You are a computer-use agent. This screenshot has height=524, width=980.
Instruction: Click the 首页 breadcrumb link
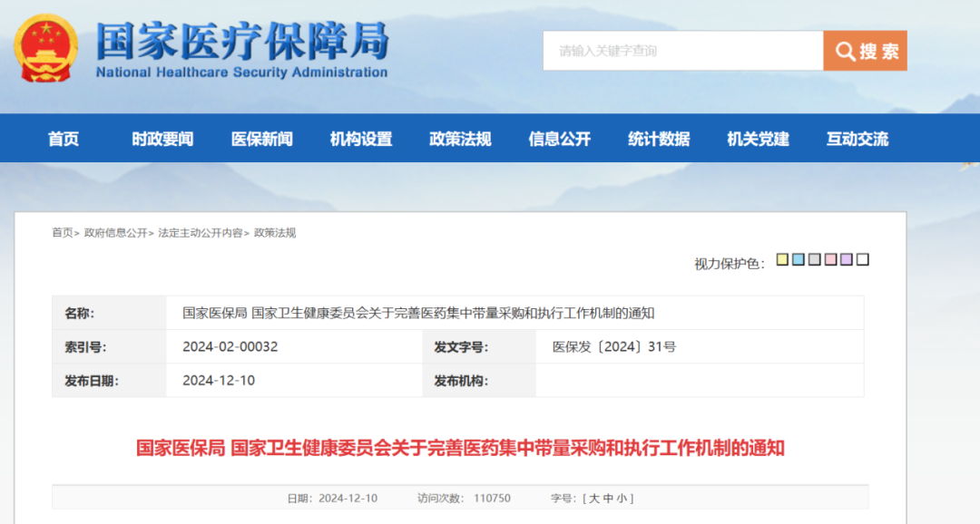click(63, 233)
